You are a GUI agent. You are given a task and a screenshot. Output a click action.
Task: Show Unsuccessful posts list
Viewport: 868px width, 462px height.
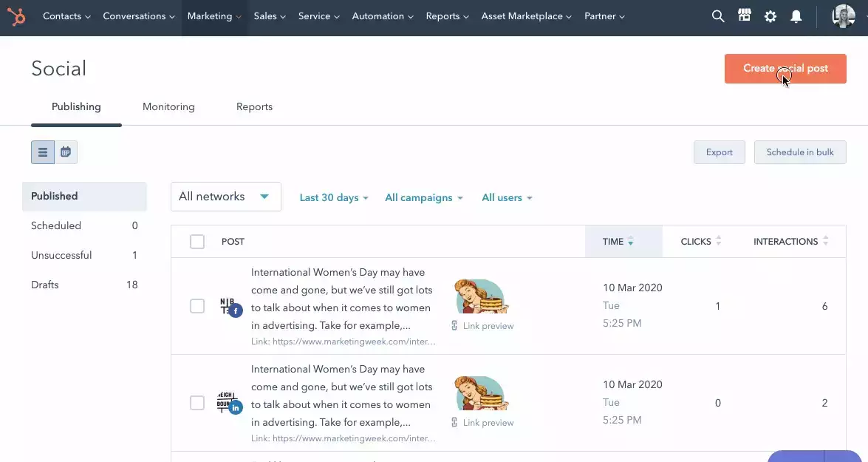pyautogui.click(x=85, y=255)
